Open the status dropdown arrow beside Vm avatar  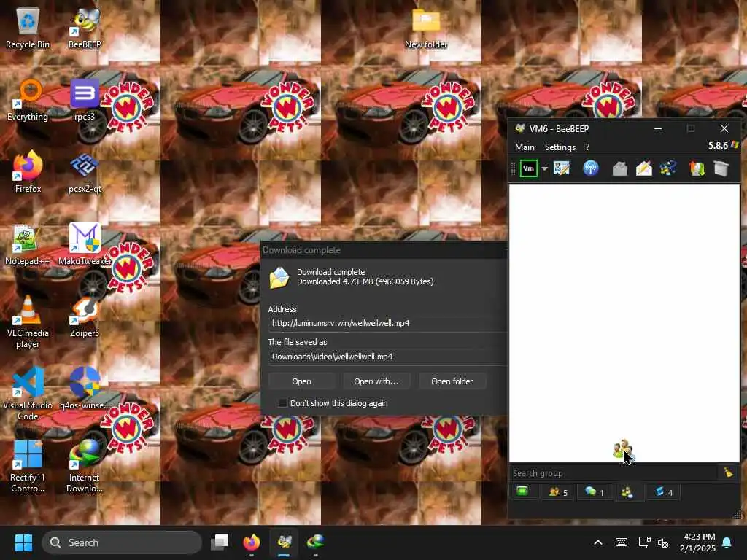coord(544,168)
